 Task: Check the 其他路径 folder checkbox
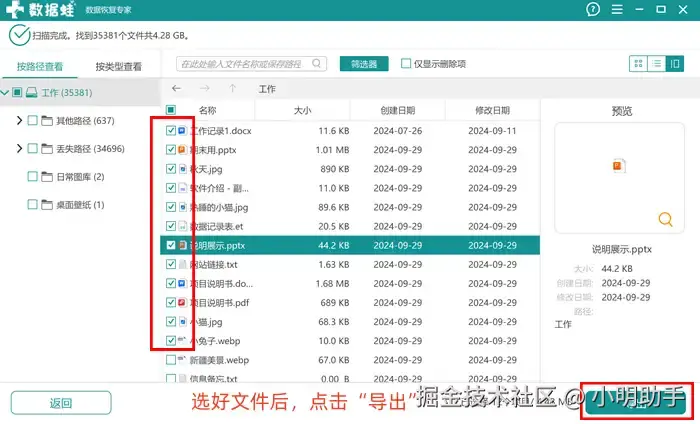point(32,121)
